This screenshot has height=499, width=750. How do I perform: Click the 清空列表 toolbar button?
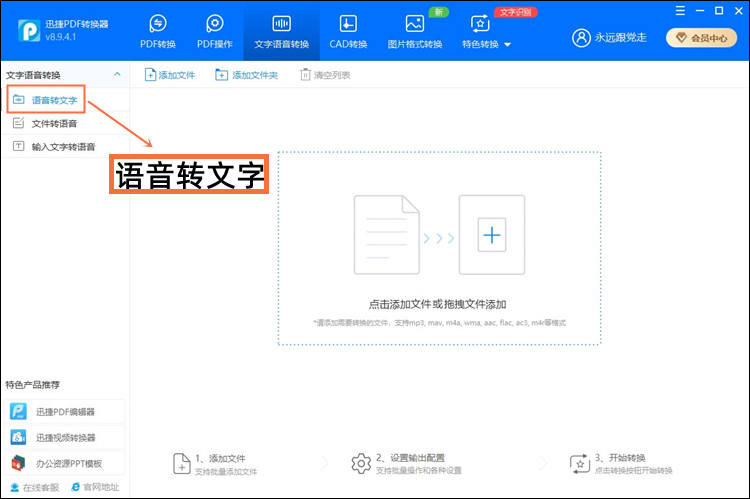pos(325,75)
